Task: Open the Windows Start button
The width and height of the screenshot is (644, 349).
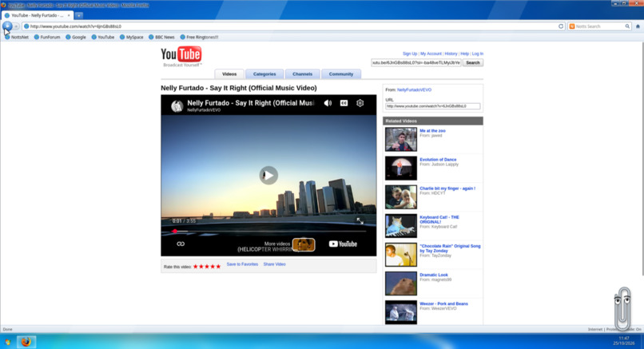Action: (7, 342)
